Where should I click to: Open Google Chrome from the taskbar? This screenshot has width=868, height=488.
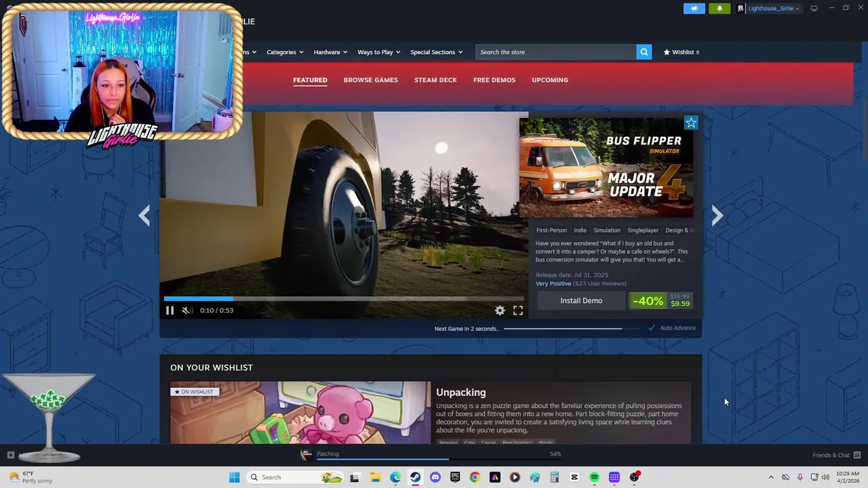click(475, 477)
